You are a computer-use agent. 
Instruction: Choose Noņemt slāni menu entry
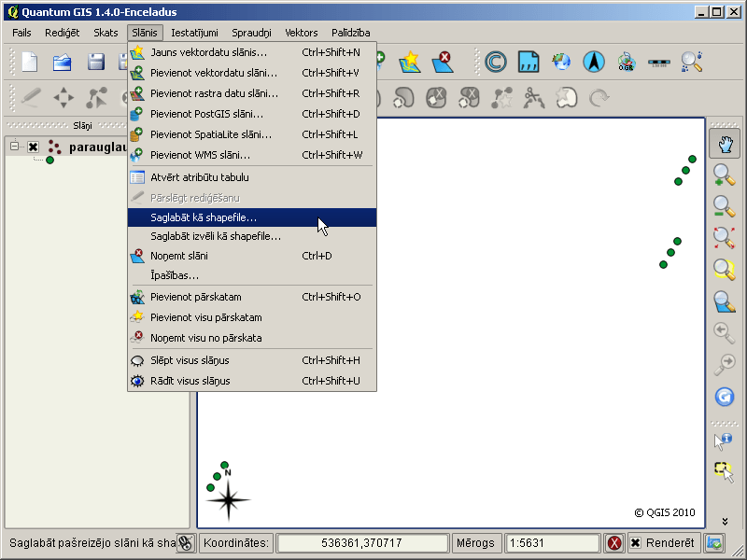pyautogui.click(x=252, y=256)
